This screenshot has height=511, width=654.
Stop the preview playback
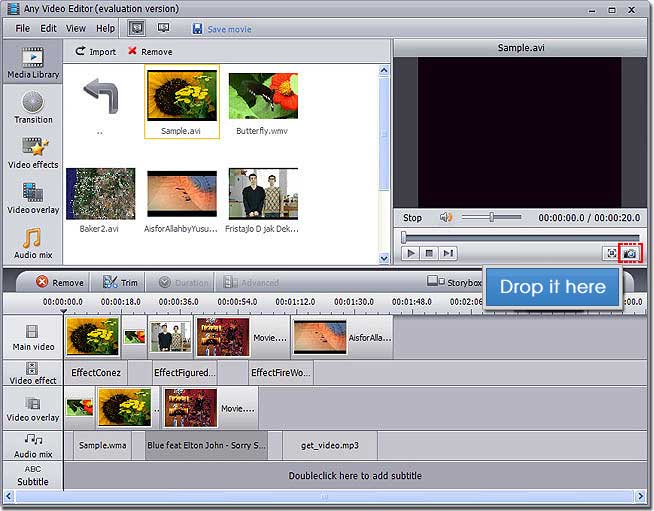[429, 253]
